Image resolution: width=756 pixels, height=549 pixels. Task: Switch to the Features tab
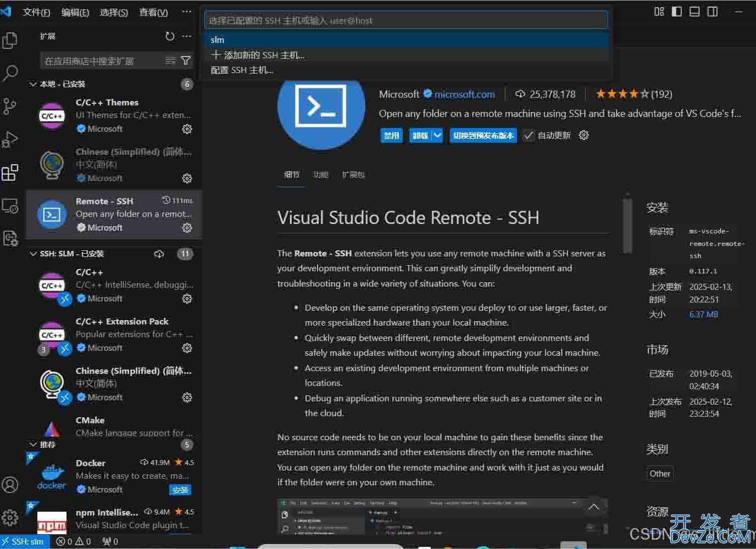(x=321, y=175)
